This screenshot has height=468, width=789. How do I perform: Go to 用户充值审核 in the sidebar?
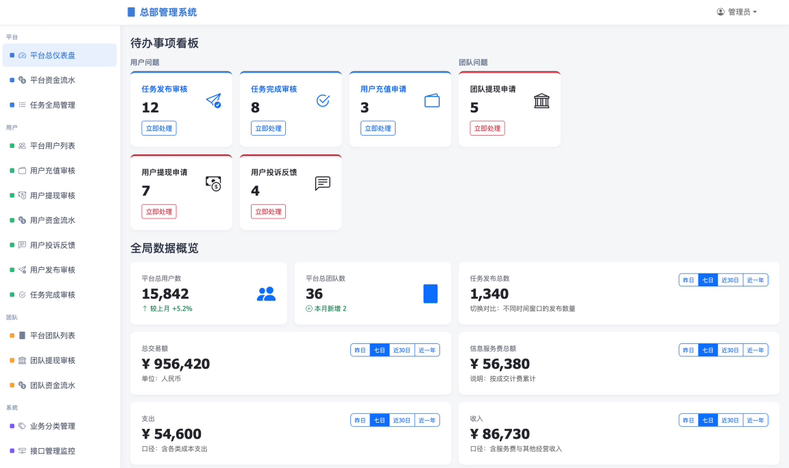[x=52, y=171]
